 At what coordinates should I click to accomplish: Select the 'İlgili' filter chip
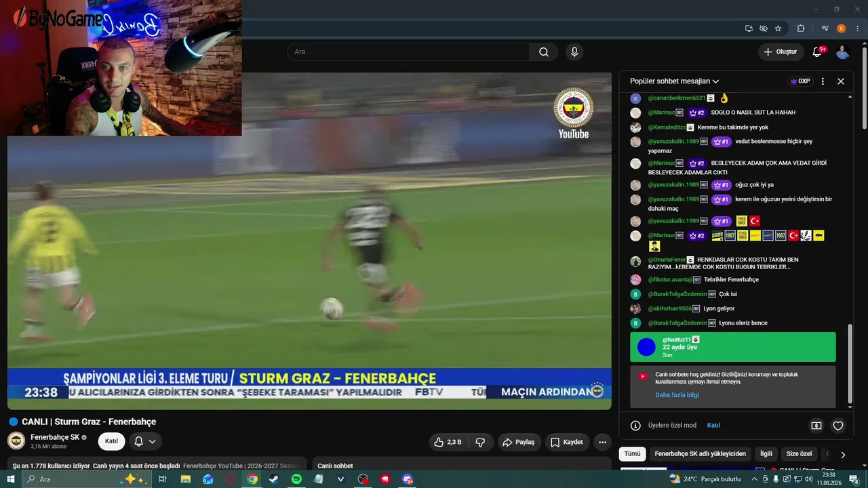tap(766, 454)
